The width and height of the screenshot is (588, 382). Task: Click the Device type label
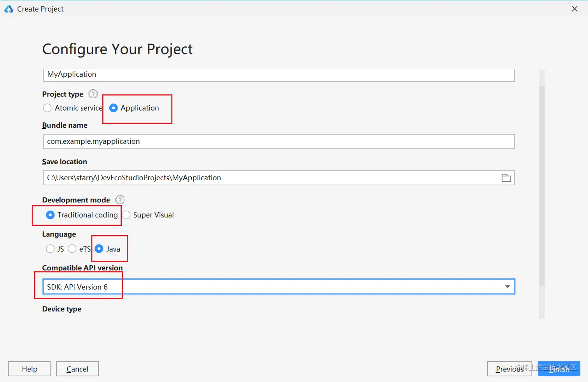(62, 309)
